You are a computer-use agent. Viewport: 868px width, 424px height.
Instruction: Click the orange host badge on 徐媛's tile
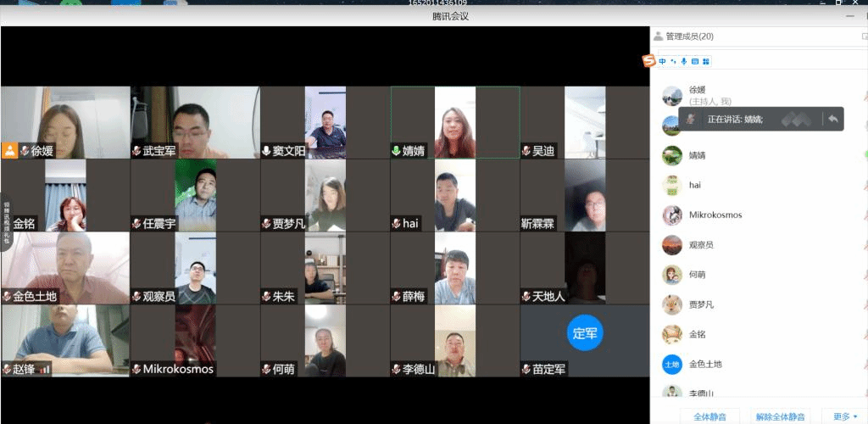coord(9,151)
